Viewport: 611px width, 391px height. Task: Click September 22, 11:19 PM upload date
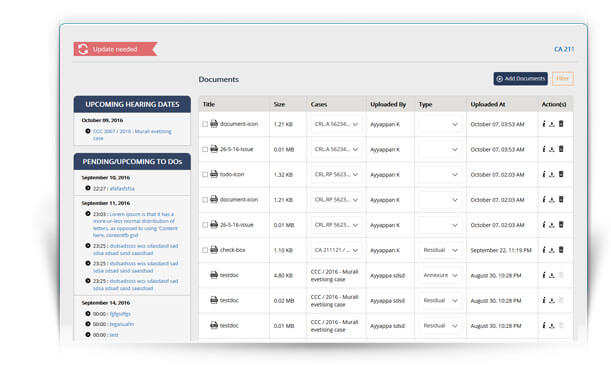[x=501, y=250]
